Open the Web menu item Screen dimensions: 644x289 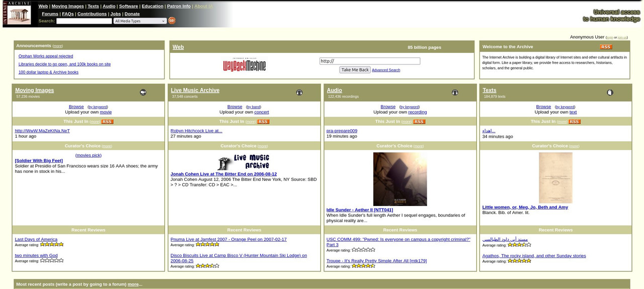tap(43, 6)
